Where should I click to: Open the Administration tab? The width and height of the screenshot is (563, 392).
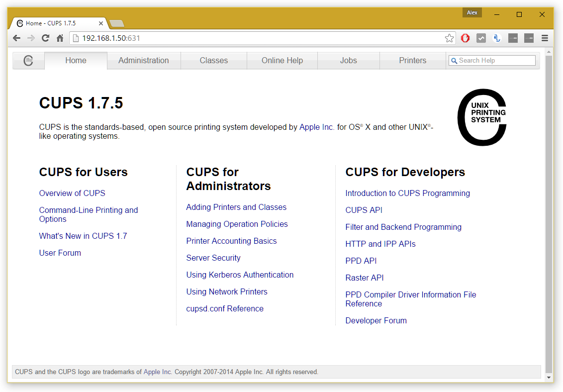click(144, 60)
